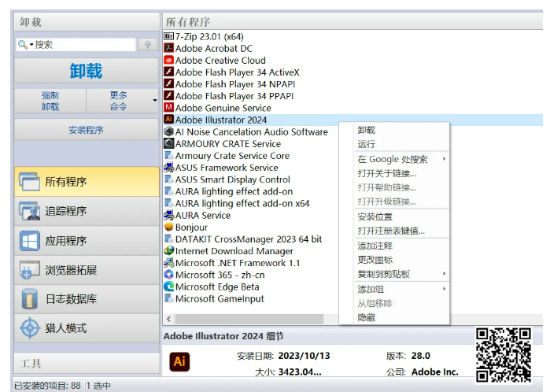550x392 pixels.
Task: Click the Microsoft Edge Beta icon
Action: (168, 287)
